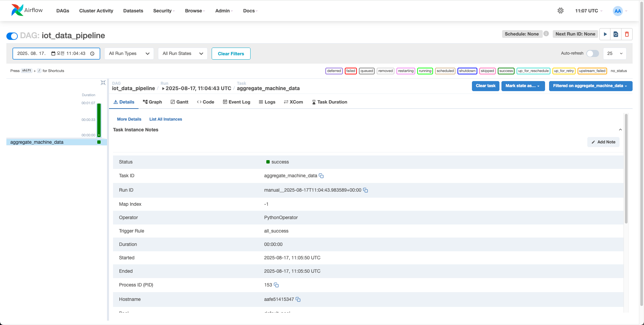Image resolution: width=644 pixels, height=325 pixels.
Task: Open the List All Instances link
Action: 166,119
